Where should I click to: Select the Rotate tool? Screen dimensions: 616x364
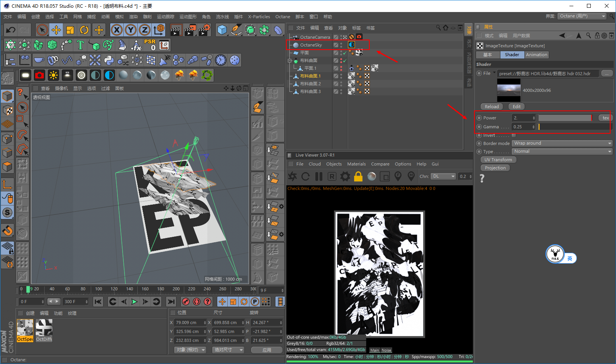pyautogui.click(x=84, y=30)
